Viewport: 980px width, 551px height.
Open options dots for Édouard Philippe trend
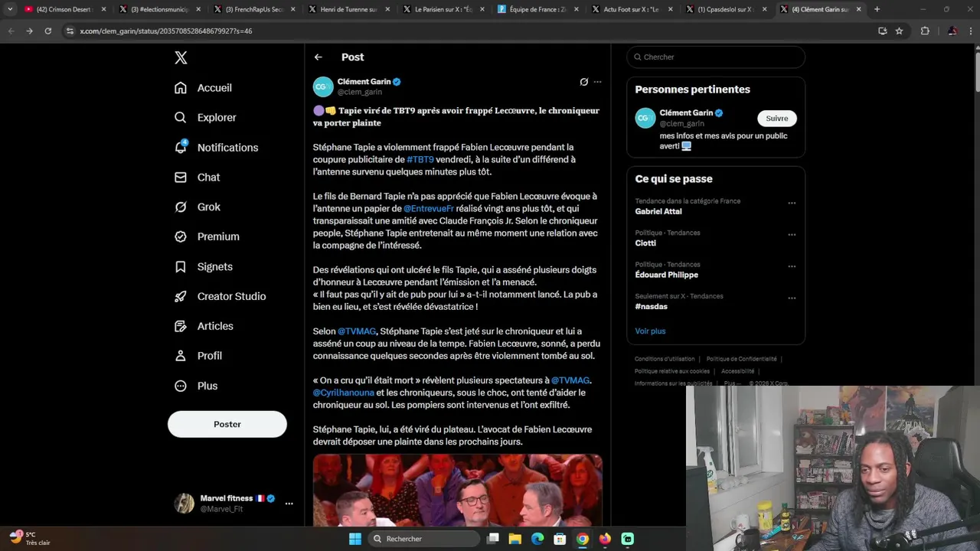tap(792, 266)
